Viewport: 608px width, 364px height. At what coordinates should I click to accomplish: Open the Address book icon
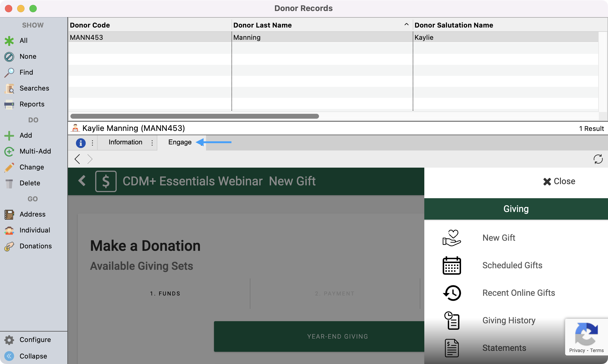[9, 214]
